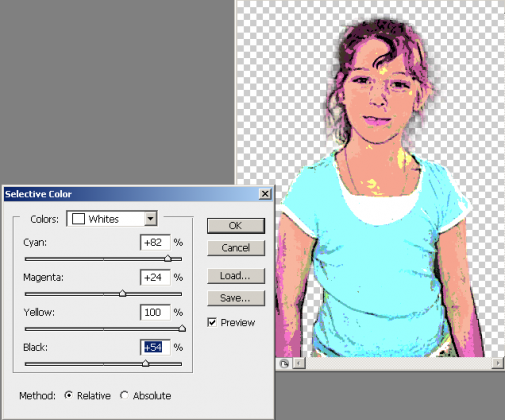Click the horizontal scrollbar left arrow
The width and height of the screenshot is (505, 420).
[299, 363]
